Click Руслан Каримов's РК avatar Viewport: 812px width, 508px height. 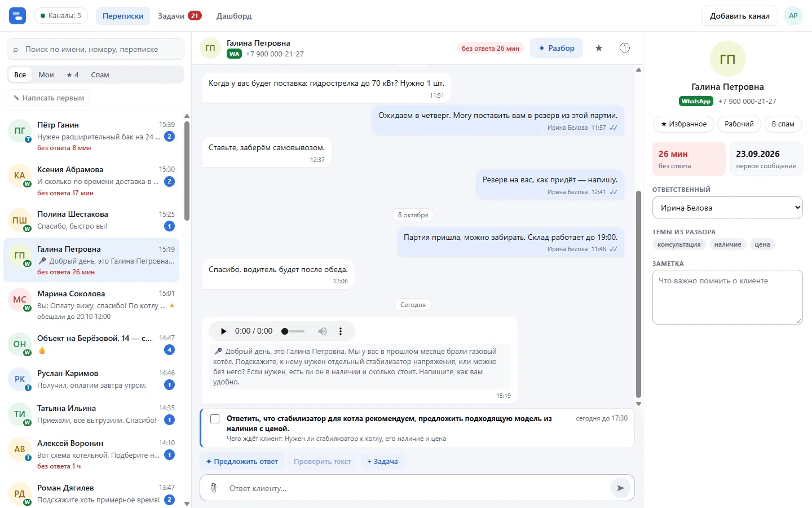click(20, 379)
